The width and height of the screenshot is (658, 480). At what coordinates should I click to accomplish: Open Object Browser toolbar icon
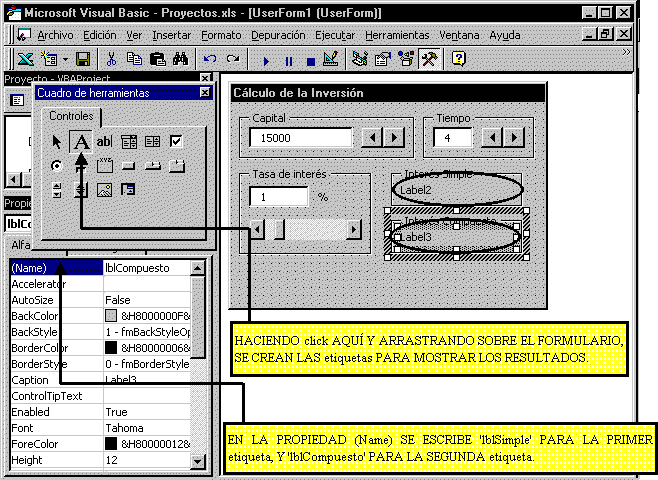(405, 59)
